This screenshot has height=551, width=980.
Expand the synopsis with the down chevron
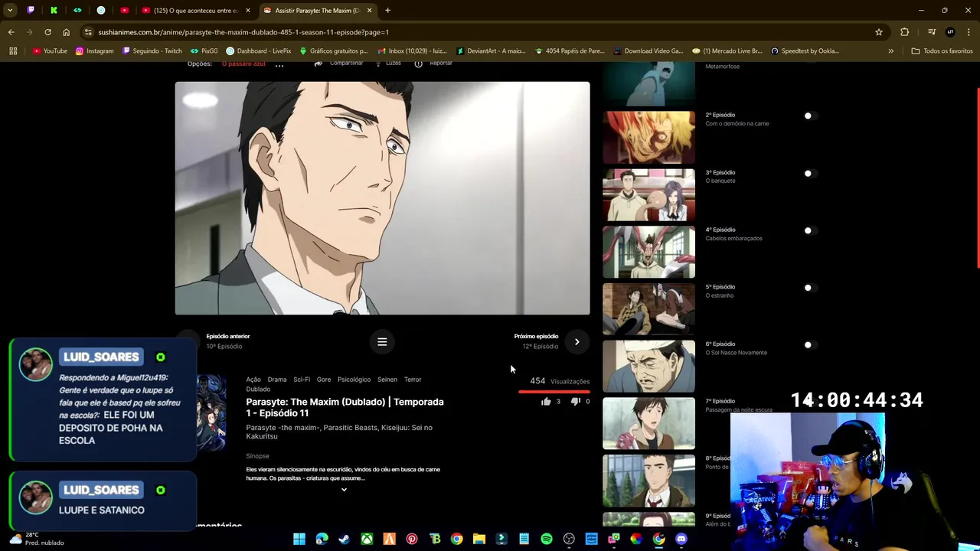coord(344,490)
